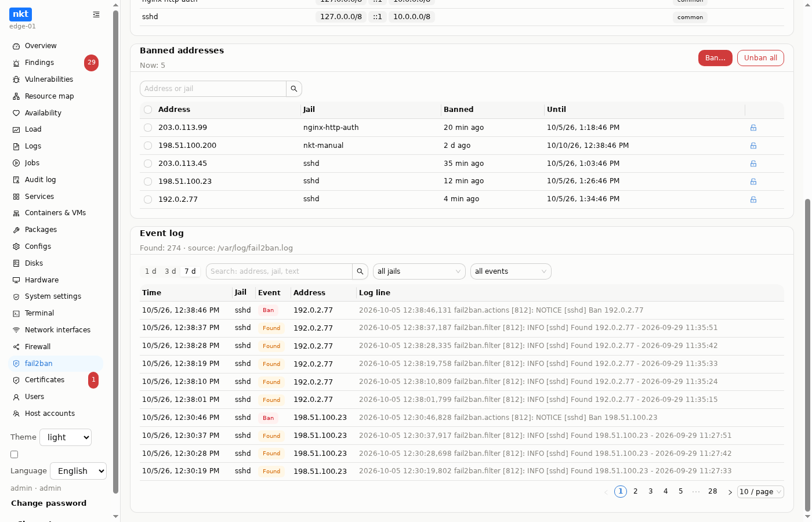Click the search icon for banned addresses
Viewport: 812px width, 522px height.
pyautogui.click(x=294, y=89)
